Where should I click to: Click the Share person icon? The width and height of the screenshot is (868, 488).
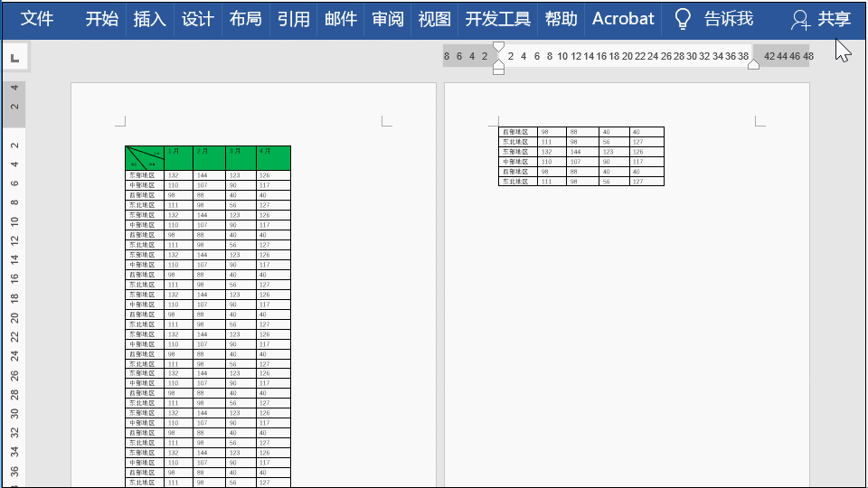(800, 19)
